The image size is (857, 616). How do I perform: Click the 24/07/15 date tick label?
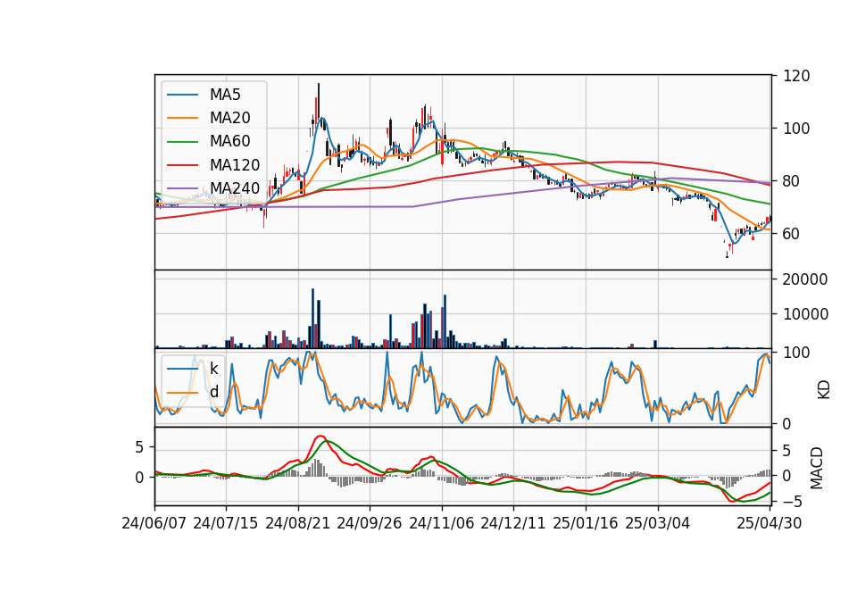point(225,523)
